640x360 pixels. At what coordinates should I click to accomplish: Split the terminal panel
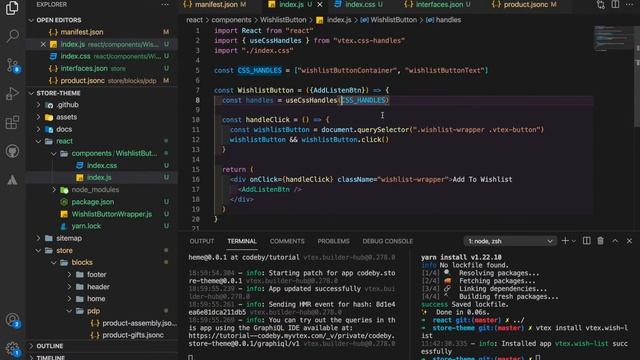pos(587,241)
